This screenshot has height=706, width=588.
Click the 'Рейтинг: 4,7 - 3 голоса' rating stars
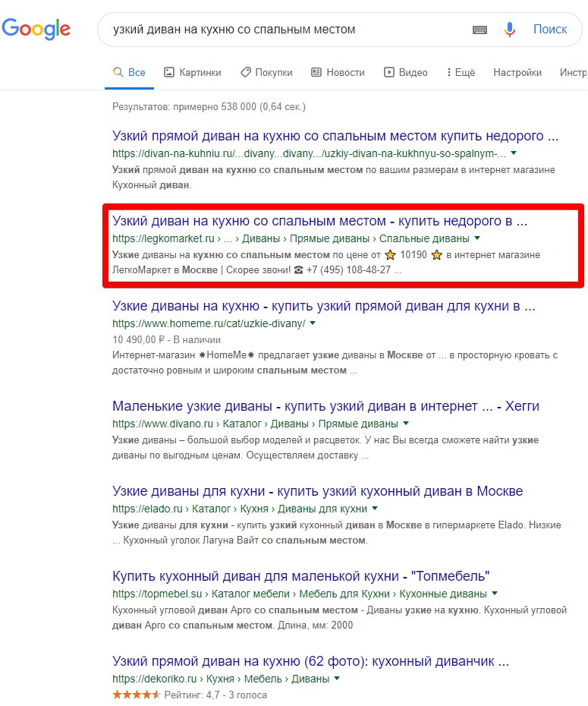136,695
